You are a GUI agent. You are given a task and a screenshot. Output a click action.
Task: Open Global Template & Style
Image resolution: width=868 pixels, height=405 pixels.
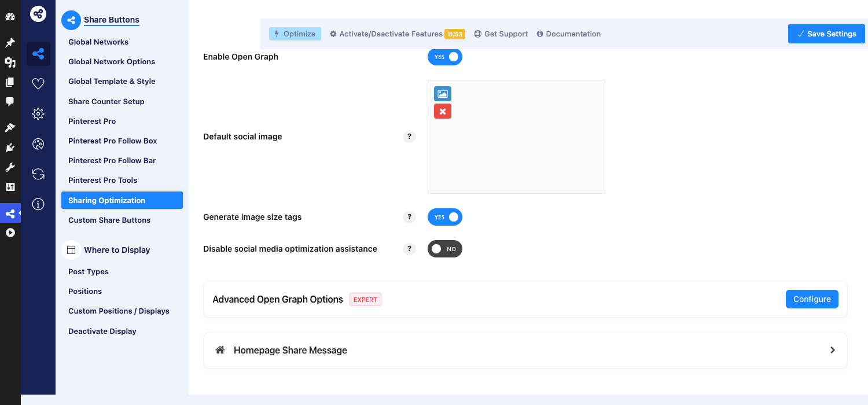[112, 81]
